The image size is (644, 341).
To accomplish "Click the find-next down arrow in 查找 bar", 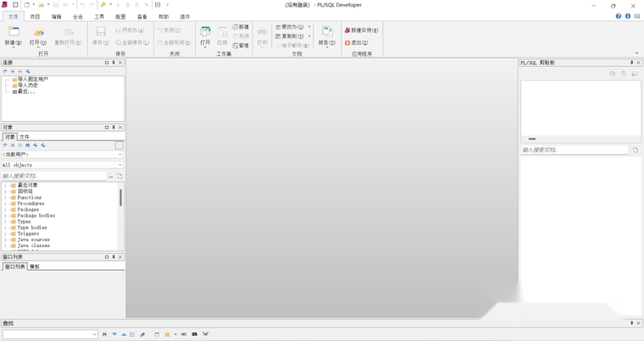I will pos(114,334).
